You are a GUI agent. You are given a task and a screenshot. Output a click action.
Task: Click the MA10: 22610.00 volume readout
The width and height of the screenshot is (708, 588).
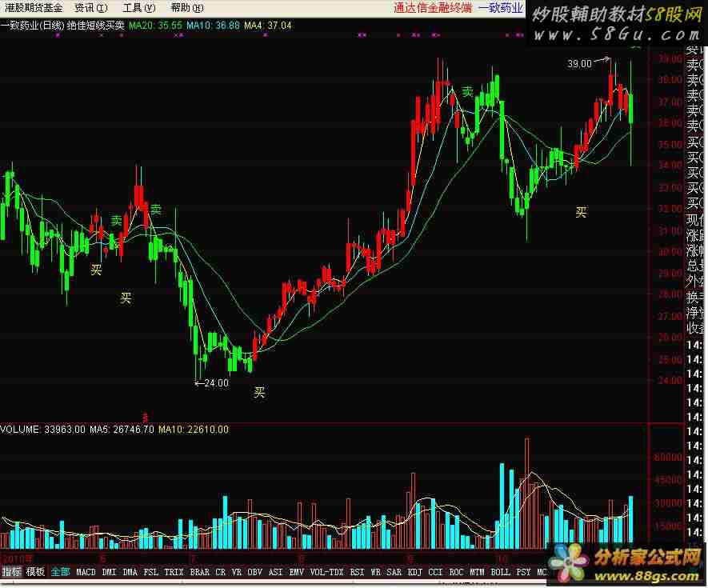(194, 429)
